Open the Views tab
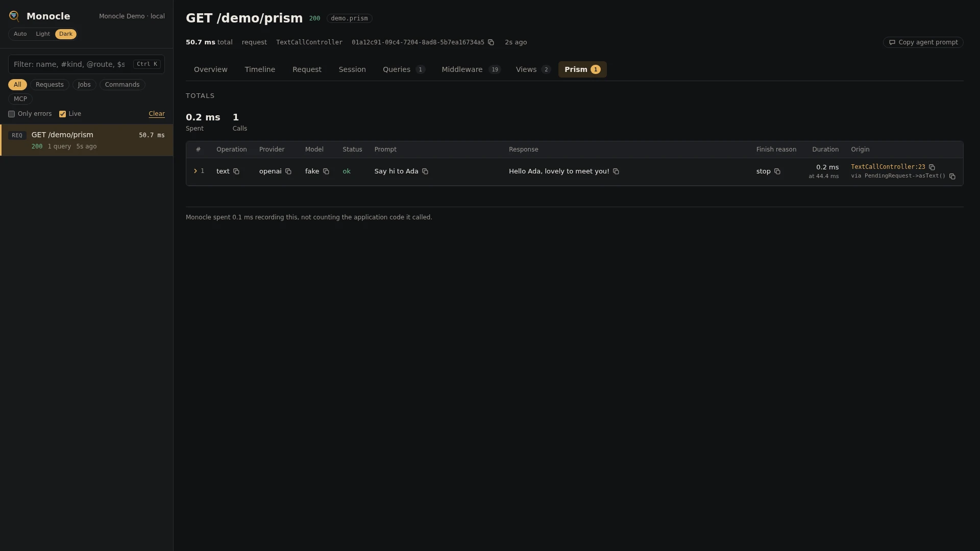 pyautogui.click(x=533, y=69)
